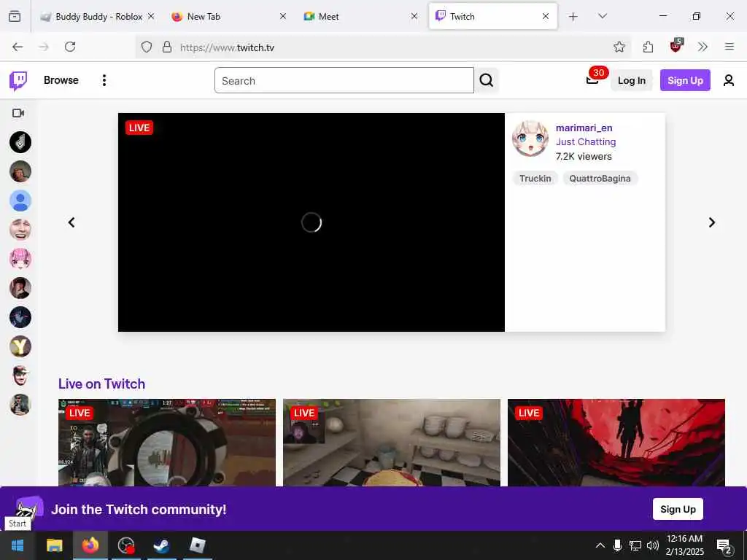
Task: Click the uBlock Origin shield extension icon
Action: [676, 46]
